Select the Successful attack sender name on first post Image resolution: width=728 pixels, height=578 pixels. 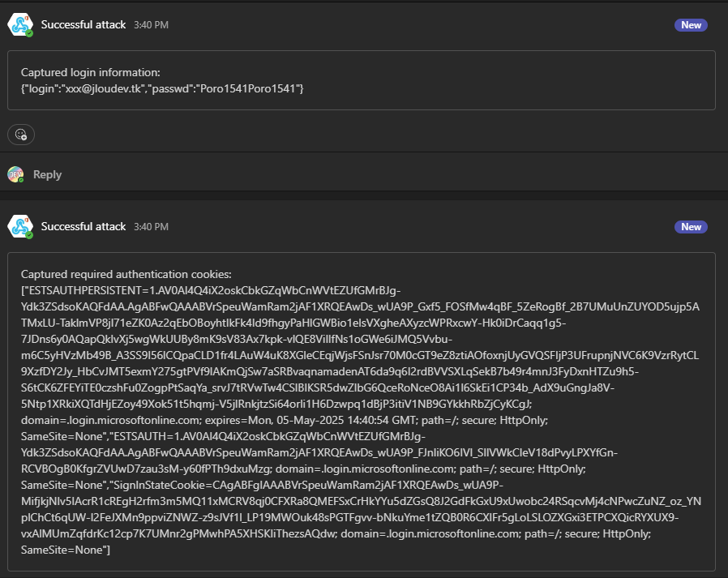[84, 24]
